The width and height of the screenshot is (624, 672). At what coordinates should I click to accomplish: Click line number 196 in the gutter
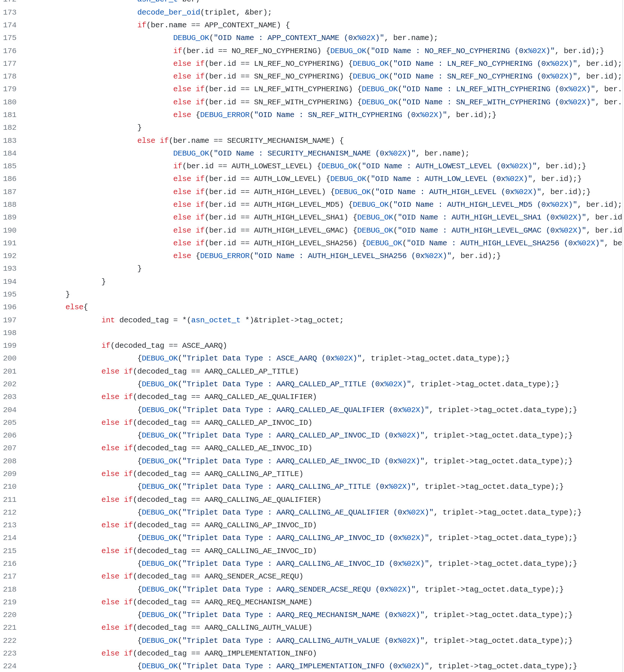click(x=10, y=307)
